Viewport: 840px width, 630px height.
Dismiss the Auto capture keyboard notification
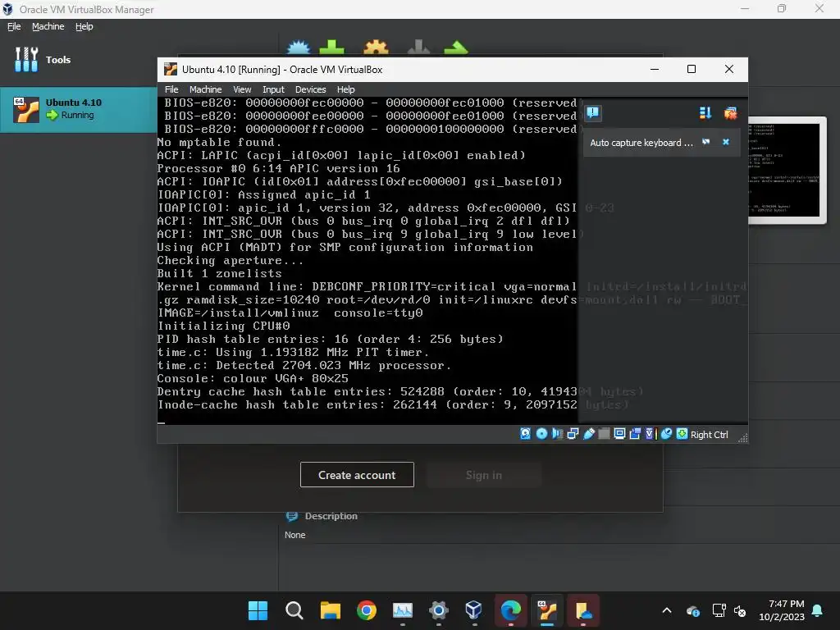[726, 142]
